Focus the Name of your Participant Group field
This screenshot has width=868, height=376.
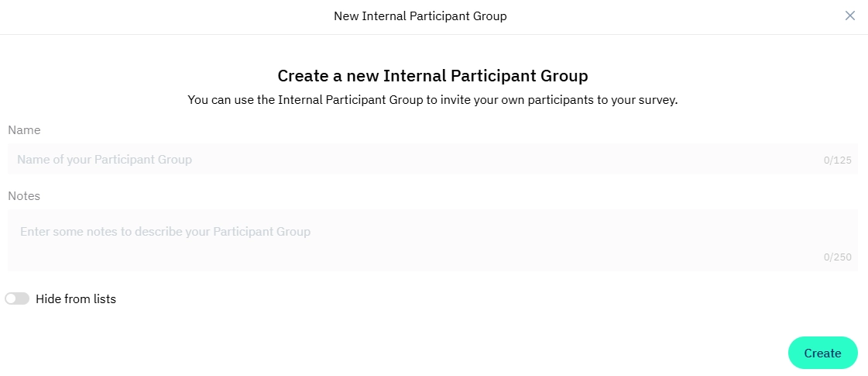pyautogui.click(x=432, y=159)
